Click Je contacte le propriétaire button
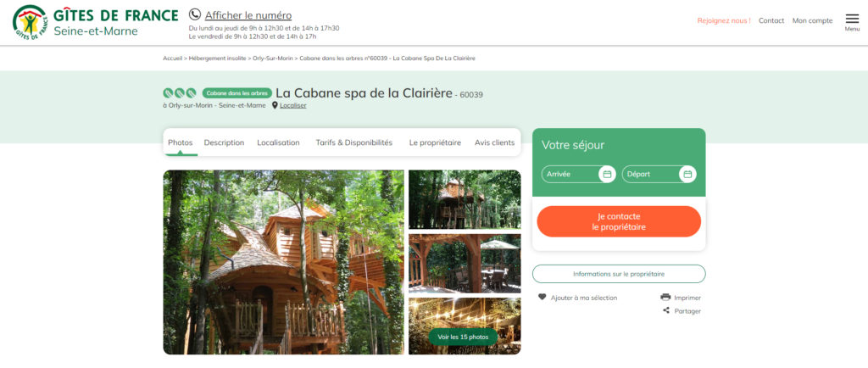Image resolution: width=868 pixels, height=368 pixels. click(619, 221)
